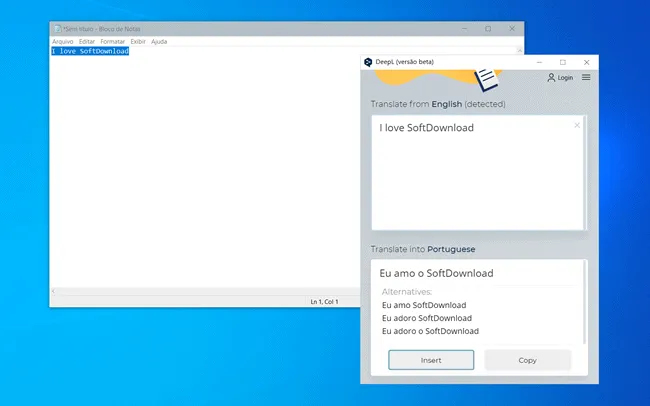Select alternative 'Eu adoro SoftDownload'

click(x=427, y=318)
